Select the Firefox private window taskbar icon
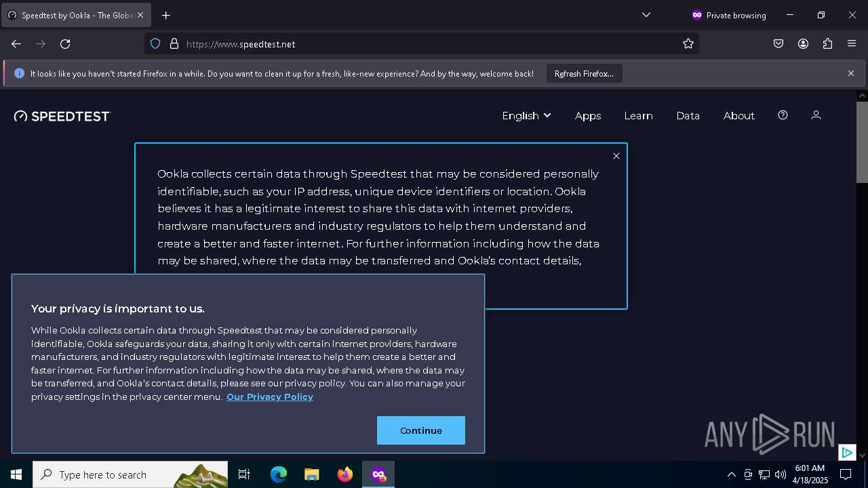Viewport: 868px width, 488px height. click(378, 474)
